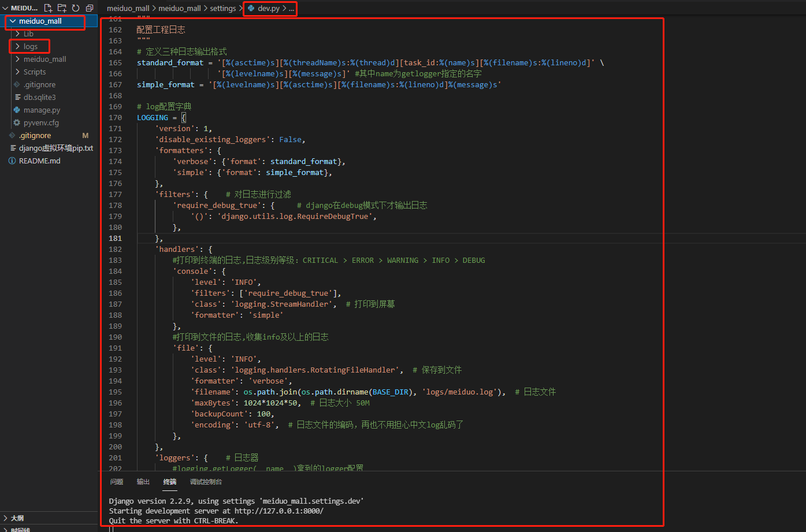This screenshot has width=806, height=532.
Task: Click 'logging.handlers.RotatingFileHandler' string
Action: (315, 370)
